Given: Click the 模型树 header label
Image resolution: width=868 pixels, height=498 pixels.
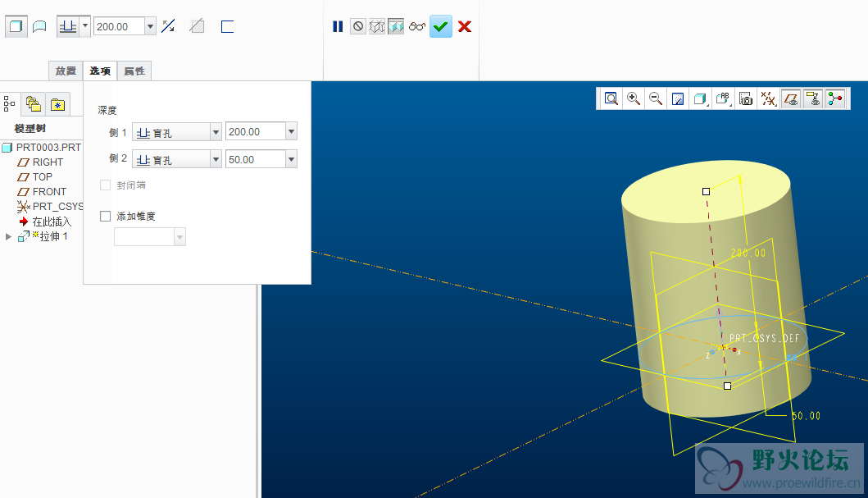Looking at the screenshot, I should tap(30, 129).
